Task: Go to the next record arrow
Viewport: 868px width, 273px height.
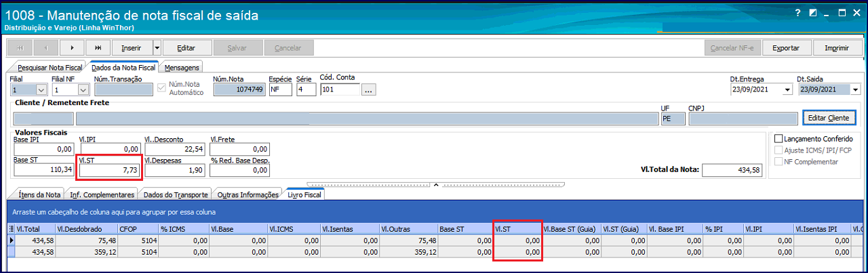Action: (72, 48)
